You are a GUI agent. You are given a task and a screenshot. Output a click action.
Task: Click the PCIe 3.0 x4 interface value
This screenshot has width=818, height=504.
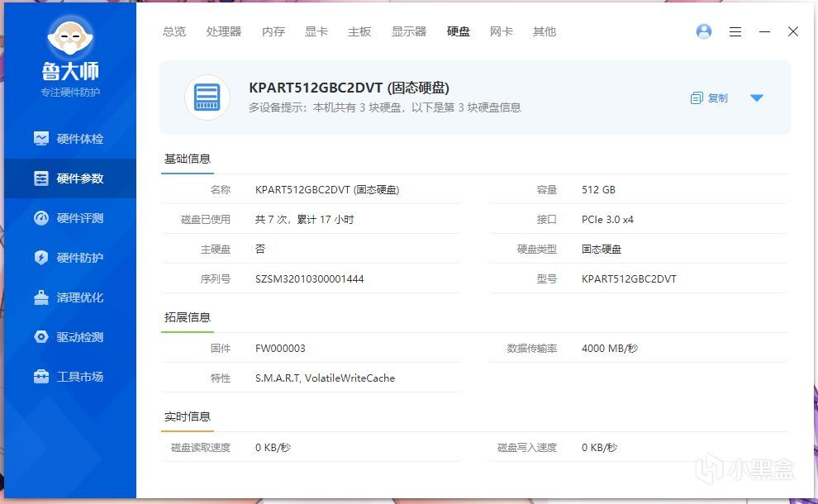click(x=607, y=220)
